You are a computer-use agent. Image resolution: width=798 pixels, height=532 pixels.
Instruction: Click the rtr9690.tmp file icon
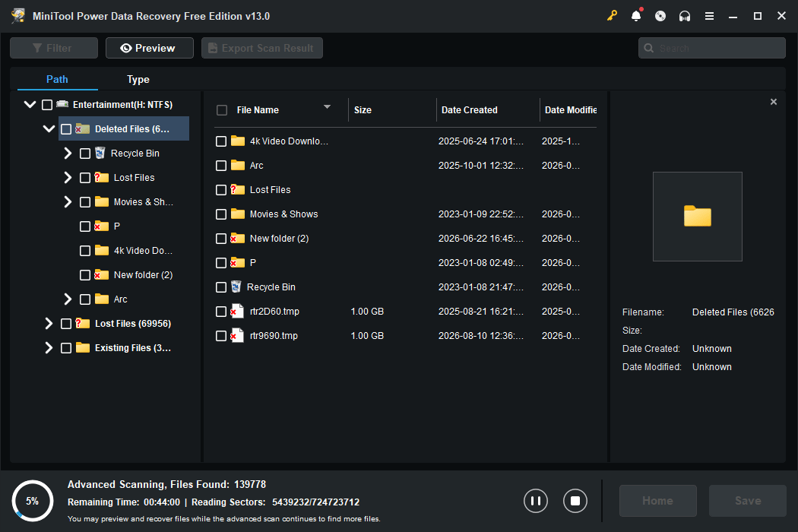(x=236, y=335)
